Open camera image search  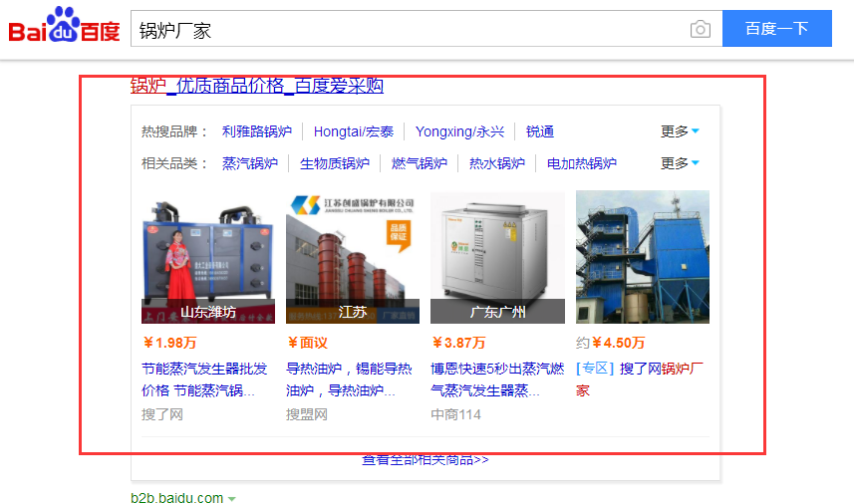(700, 29)
